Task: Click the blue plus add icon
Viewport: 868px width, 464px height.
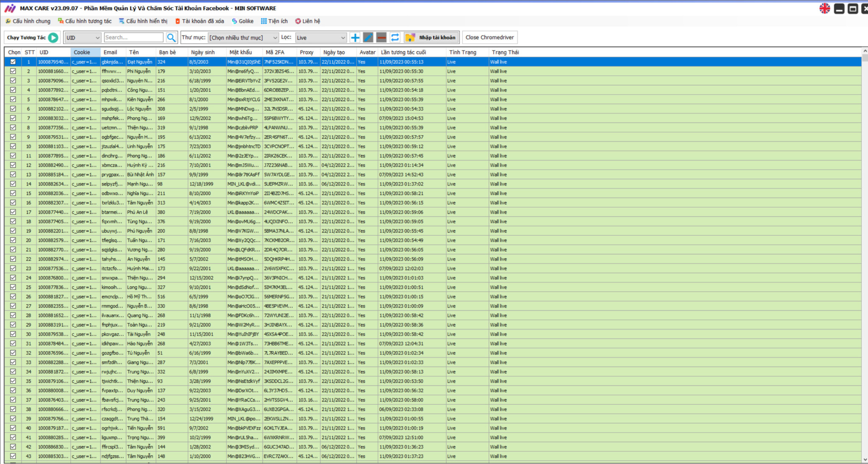Action: (x=355, y=37)
